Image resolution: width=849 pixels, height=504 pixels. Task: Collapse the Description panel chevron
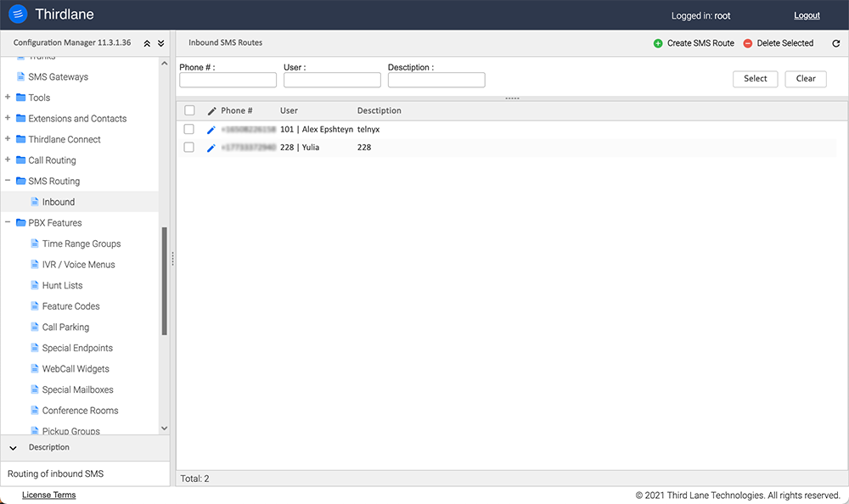tap(13, 448)
